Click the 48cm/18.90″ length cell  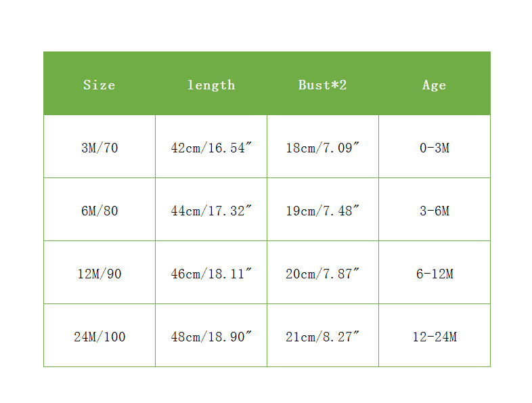click(211, 337)
